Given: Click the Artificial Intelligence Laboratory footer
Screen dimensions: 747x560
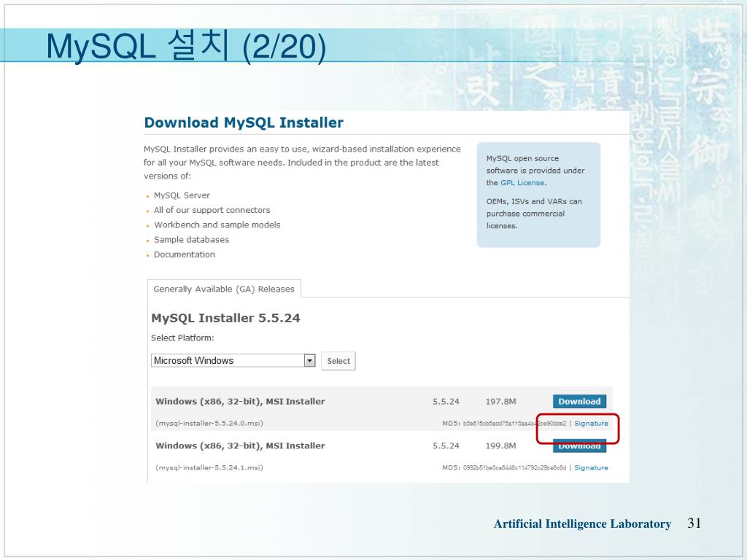Looking at the screenshot, I should 582,524.
